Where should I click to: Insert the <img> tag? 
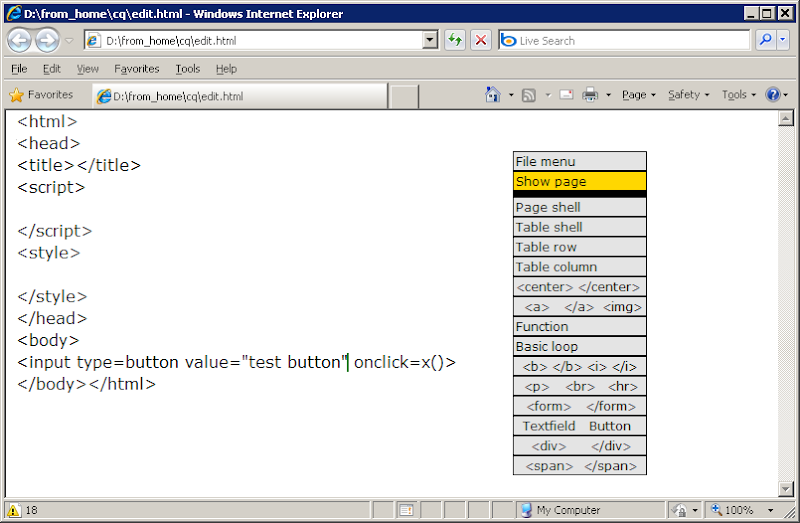622,307
